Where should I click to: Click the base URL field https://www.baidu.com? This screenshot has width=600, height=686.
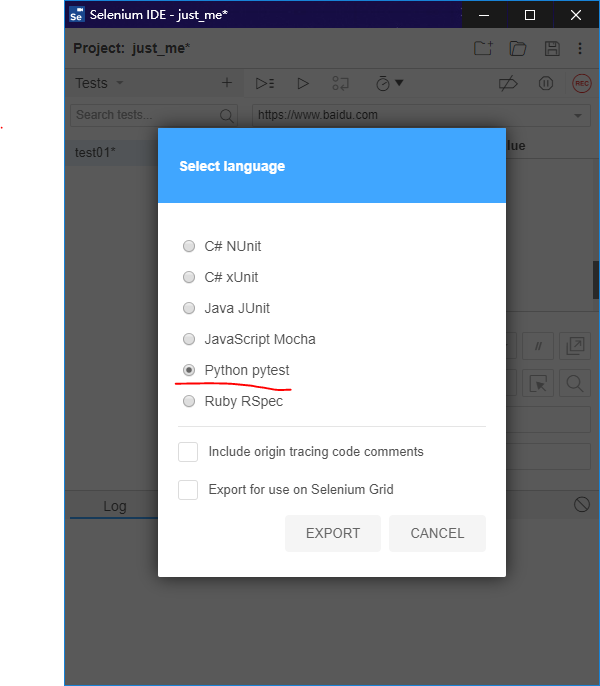coord(421,116)
